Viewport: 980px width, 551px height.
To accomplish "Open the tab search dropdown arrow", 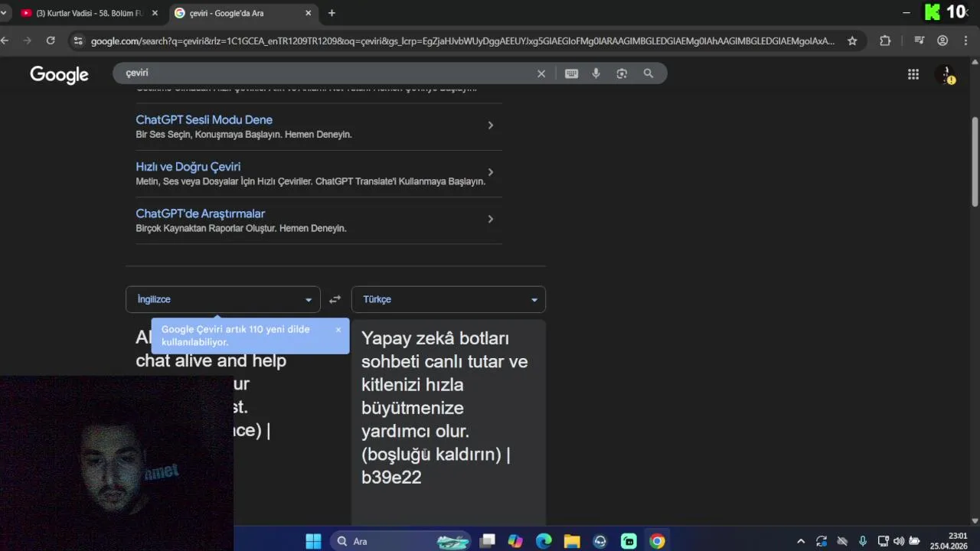I will [x=4, y=13].
